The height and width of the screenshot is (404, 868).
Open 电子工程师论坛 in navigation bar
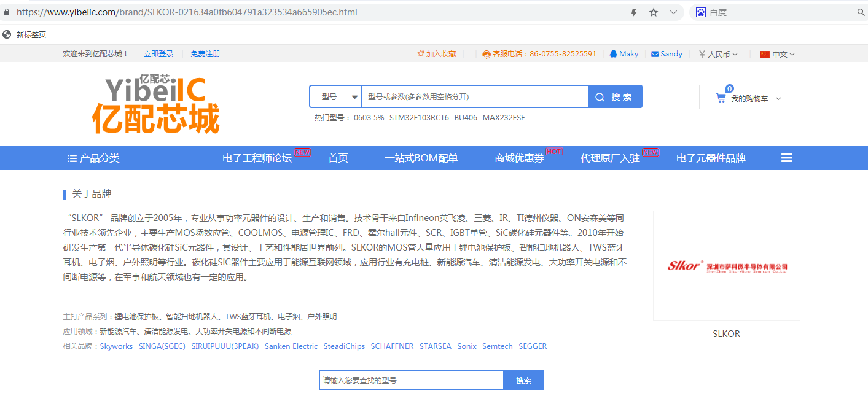[257, 158]
